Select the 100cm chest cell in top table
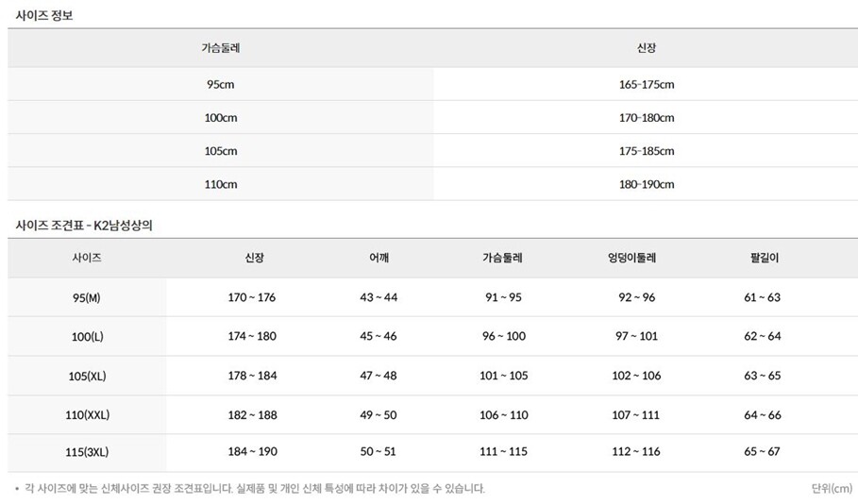Screen dimensions: 858x504 221,118
